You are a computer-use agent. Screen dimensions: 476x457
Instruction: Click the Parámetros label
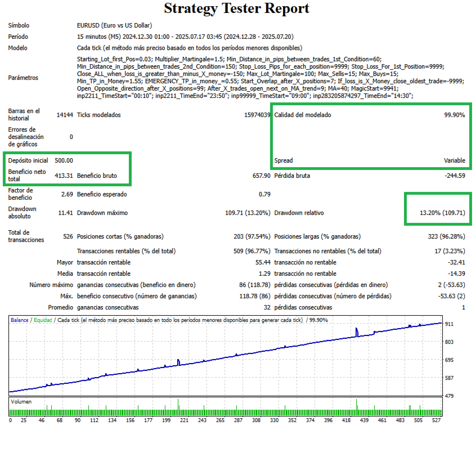pyautogui.click(x=23, y=78)
